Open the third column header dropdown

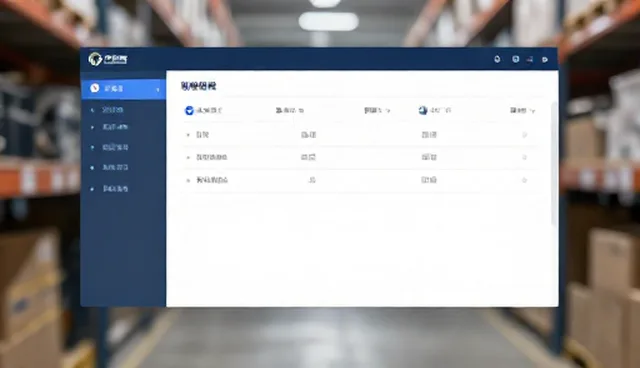pyautogui.click(x=377, y=110)
